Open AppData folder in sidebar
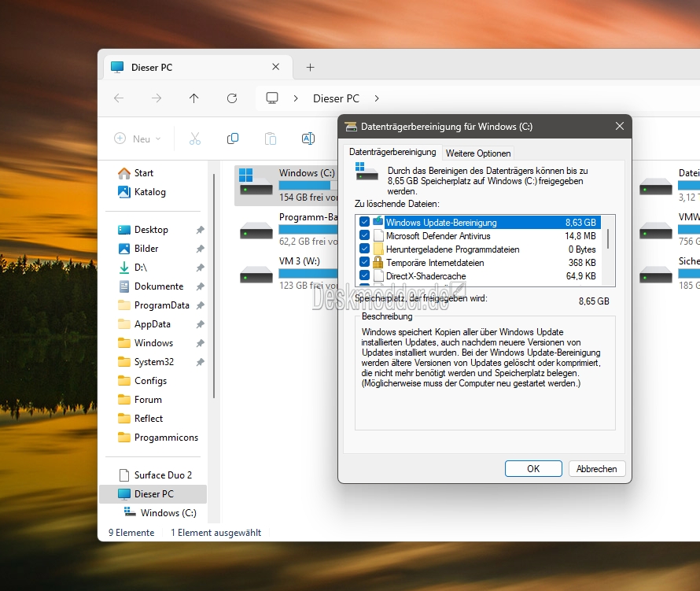Viewport: 700px width, 591px height. click(153, 324)
